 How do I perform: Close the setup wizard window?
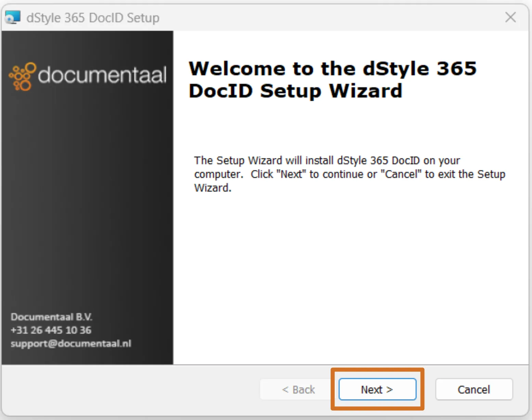click(510, 17)
